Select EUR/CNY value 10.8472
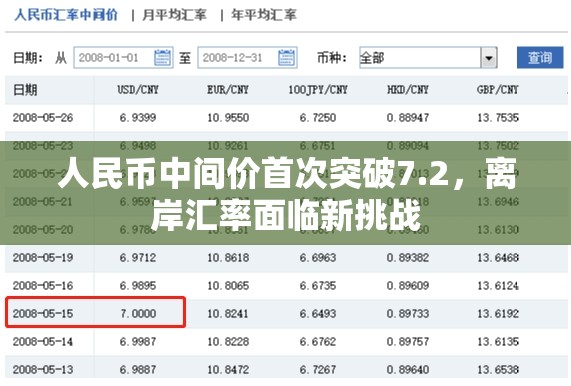Image resolution: width=571 pixels, height=386 pixels. pyautogui.click(x=228, y=370)
